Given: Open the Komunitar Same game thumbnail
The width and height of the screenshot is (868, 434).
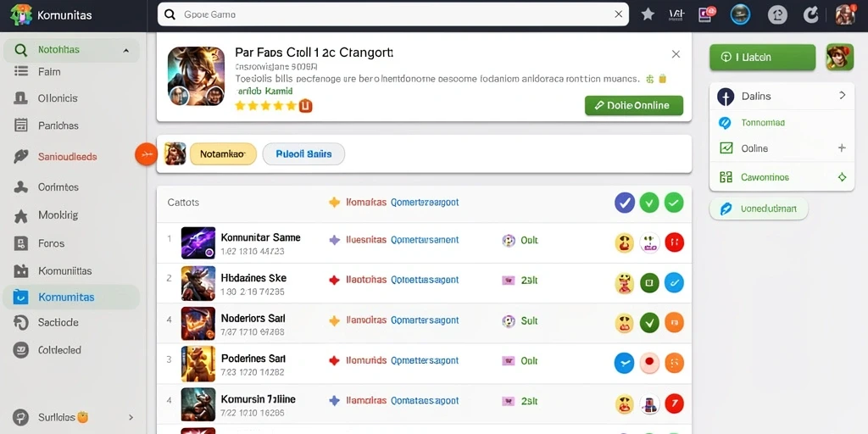Looking at the screenshot, I should click(198, 243).
